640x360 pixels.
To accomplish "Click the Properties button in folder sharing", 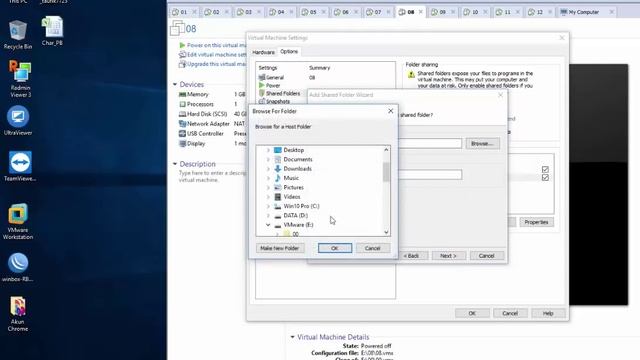I will tap(536, 222).
